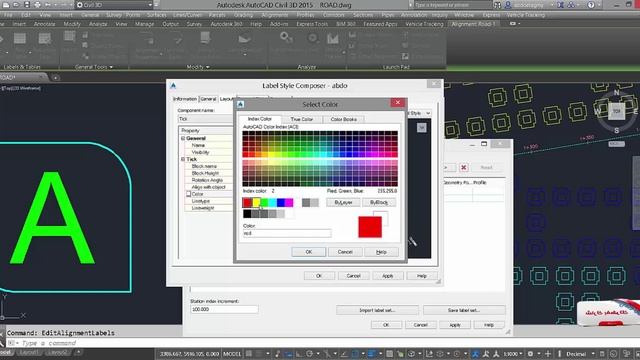Viewport: 640px width, 360px height.
Task: Click the Component name field showing Tick
Action: coord(206,119)
